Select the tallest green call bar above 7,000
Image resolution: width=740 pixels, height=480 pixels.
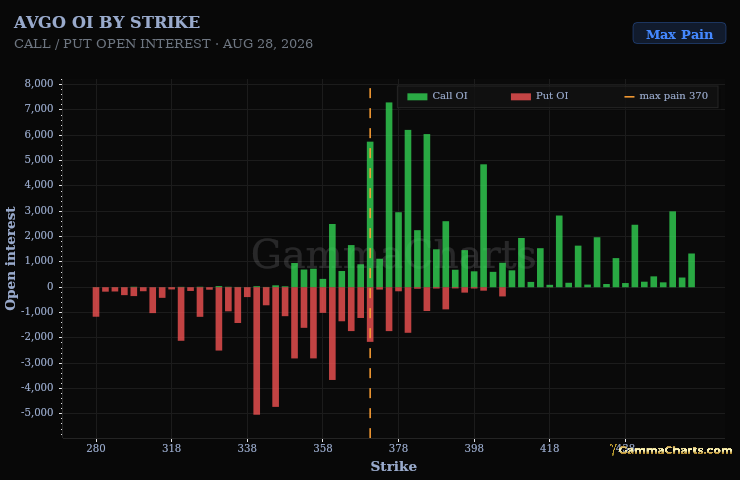click(x=389, y=194)
